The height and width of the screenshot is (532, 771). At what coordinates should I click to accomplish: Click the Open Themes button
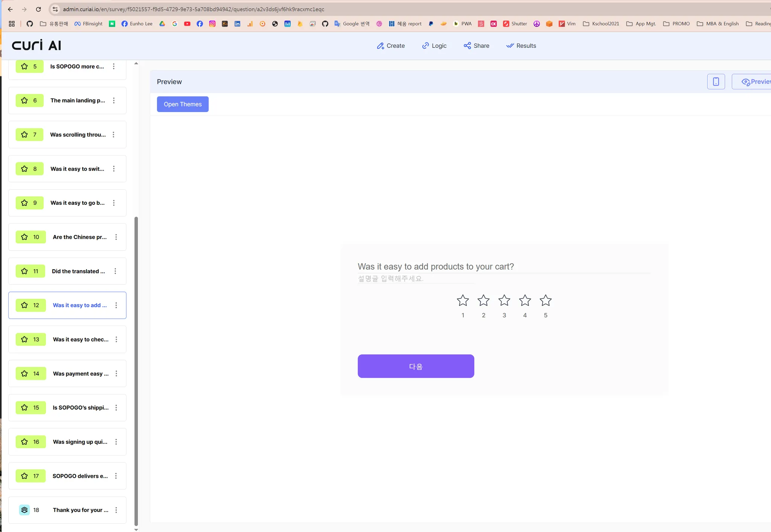pos(183,104)
